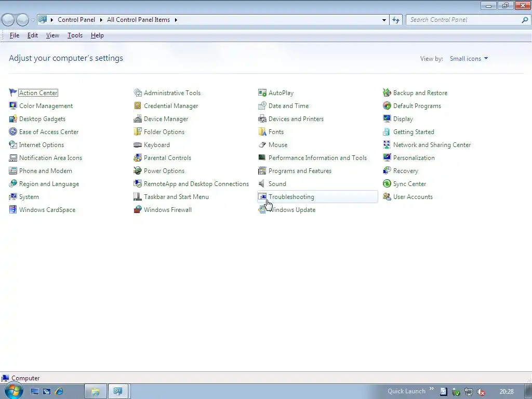
Task: Open the System link
Action: (29, 197)
